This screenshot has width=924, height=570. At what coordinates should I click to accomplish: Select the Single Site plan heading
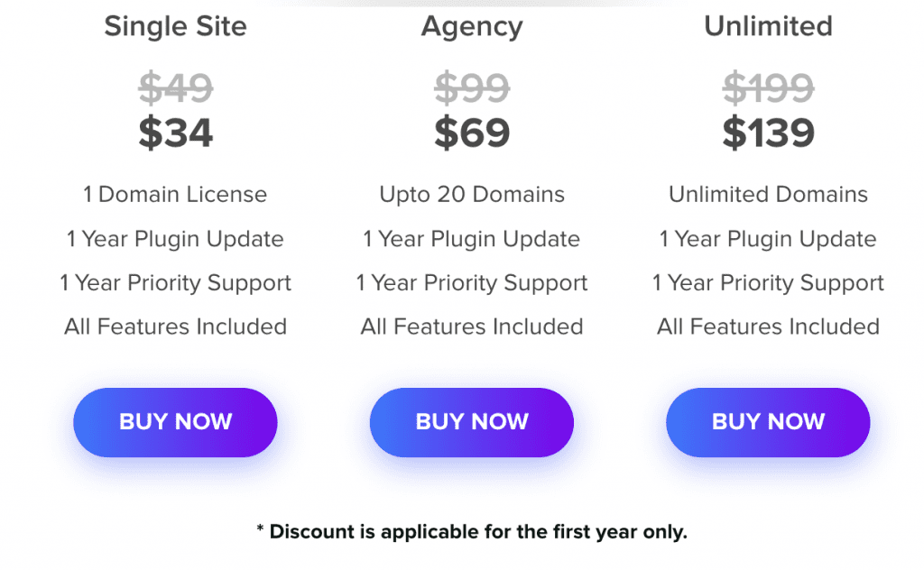pos(176,27)
